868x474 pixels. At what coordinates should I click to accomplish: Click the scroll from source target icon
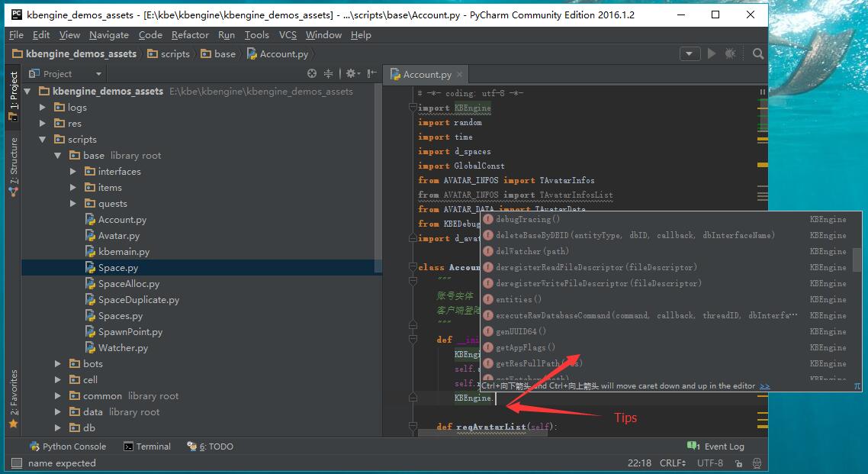tap(312, 73)
